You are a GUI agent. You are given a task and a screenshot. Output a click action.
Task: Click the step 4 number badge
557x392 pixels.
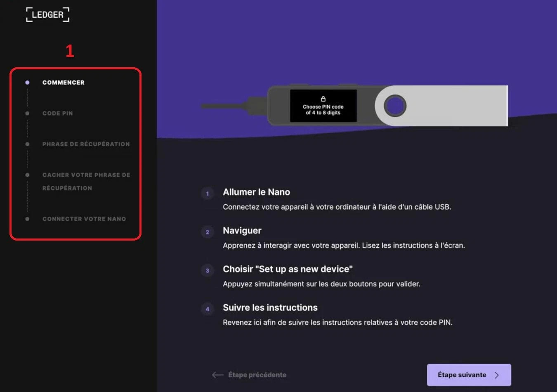pyautogui.click(x=207, y=309)
